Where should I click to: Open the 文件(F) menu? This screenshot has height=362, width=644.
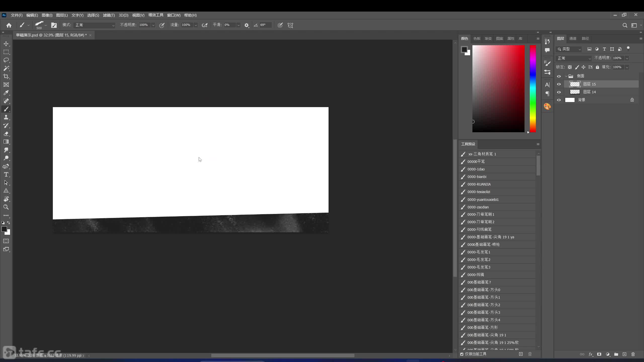[x=17, y=15]
